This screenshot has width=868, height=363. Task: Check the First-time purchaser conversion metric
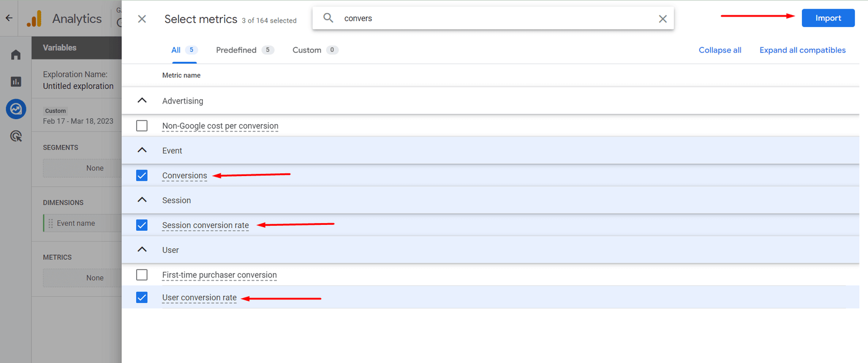point(142,275)
